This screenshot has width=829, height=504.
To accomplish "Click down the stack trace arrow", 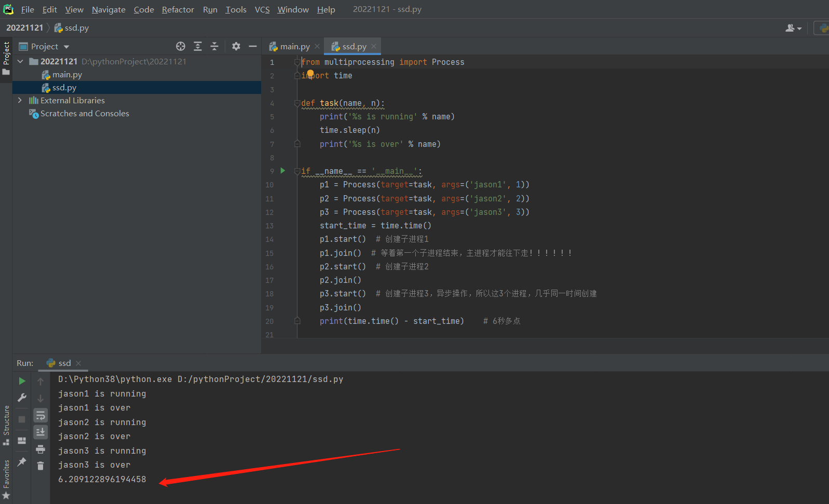I will tap(40, 398).
